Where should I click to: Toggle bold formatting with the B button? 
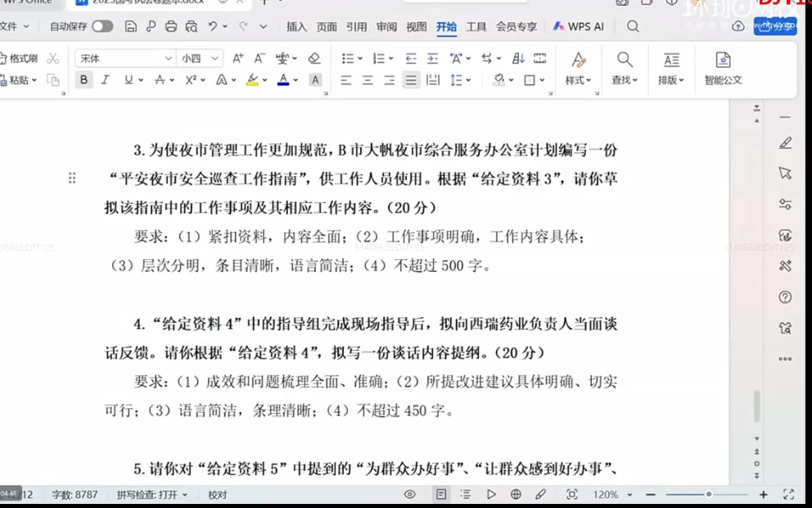pyautogui.click(x=83, y=80)
